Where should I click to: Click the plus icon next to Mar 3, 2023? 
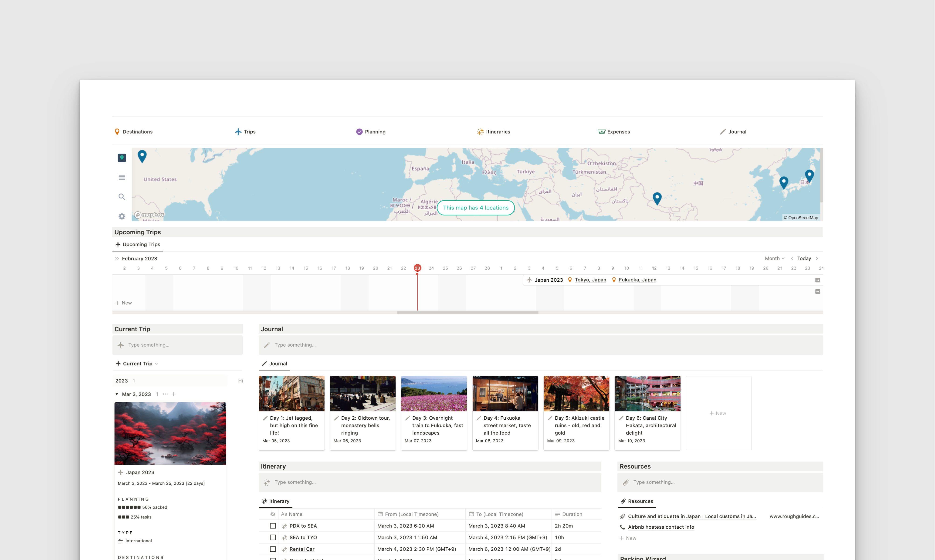pyautogui.click(x=174, y=394)
